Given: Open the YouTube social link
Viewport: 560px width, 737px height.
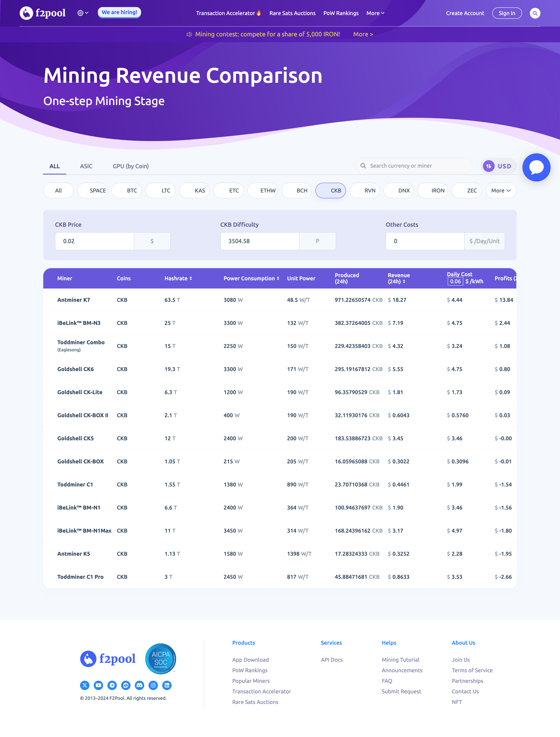Looking at the screenshot, I should (98, 685).
